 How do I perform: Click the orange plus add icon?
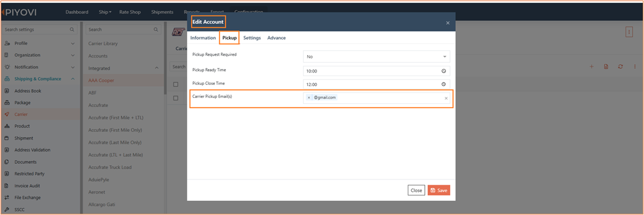click(x=592, y=67)
